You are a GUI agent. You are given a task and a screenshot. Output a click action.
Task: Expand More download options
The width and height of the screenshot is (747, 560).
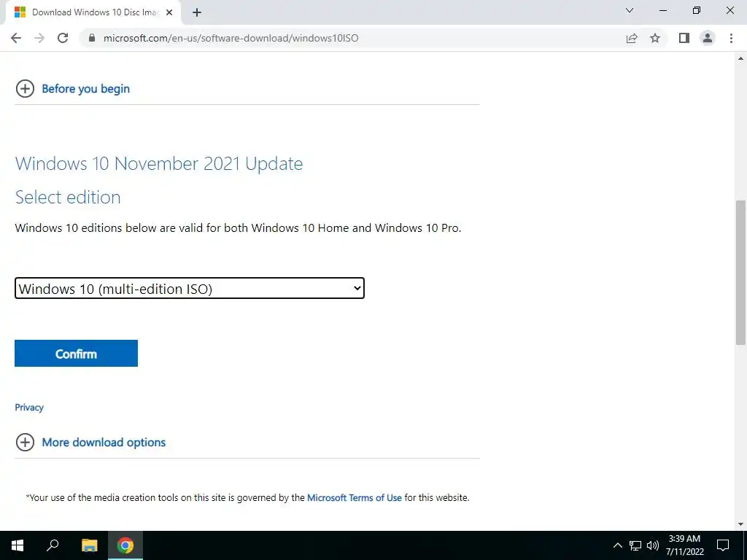coord(90,443)
